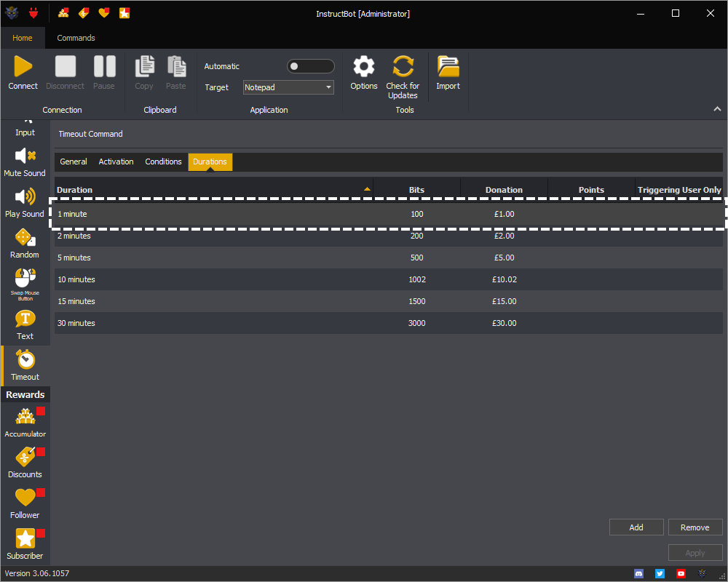Open the Activation tab

(x=116, y=162)
